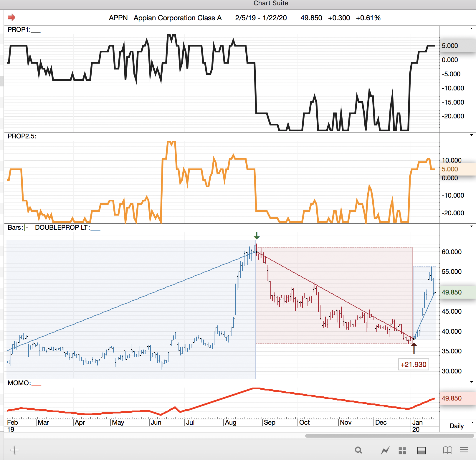Click the +0.61% percent change value

[368, 18]
